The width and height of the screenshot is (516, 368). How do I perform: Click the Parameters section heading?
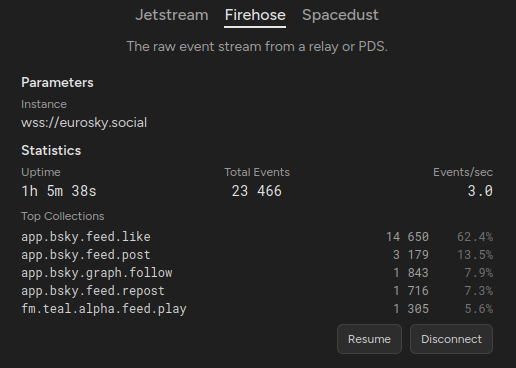coord(57,83)
